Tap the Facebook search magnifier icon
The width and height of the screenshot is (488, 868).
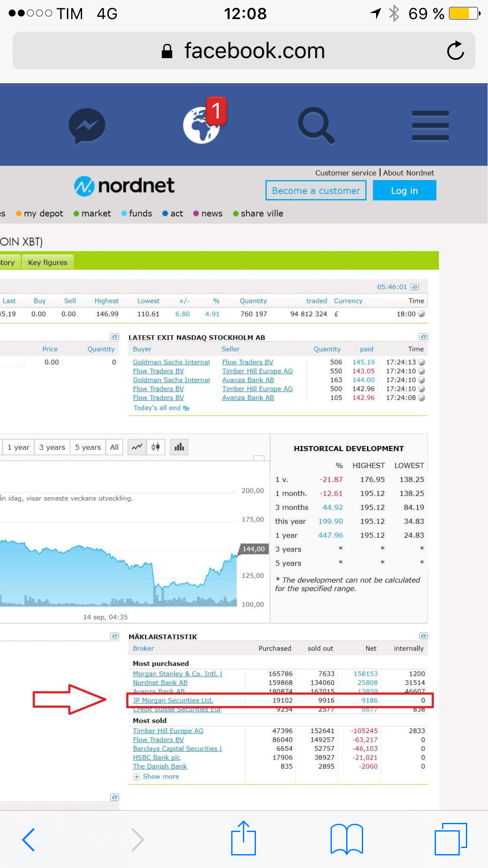316,125
